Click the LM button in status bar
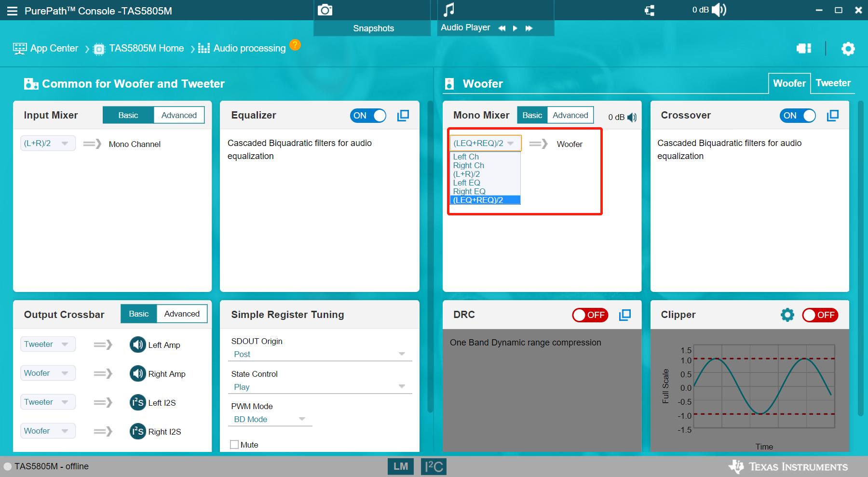Viewport: 868px width, 477px height. pyautogui.click(x=401, y=466)
